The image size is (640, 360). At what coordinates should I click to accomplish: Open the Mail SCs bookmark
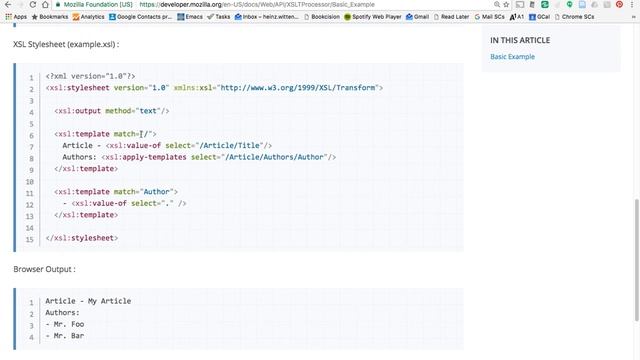(x=489, y=17)
